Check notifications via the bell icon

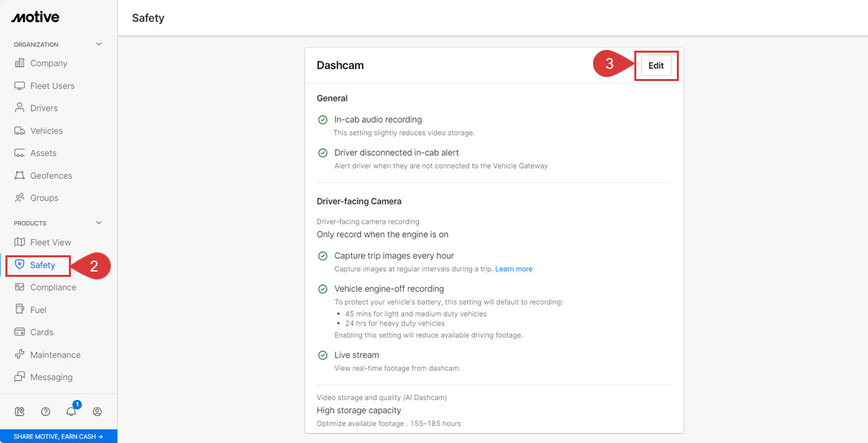tap(71, 411)
